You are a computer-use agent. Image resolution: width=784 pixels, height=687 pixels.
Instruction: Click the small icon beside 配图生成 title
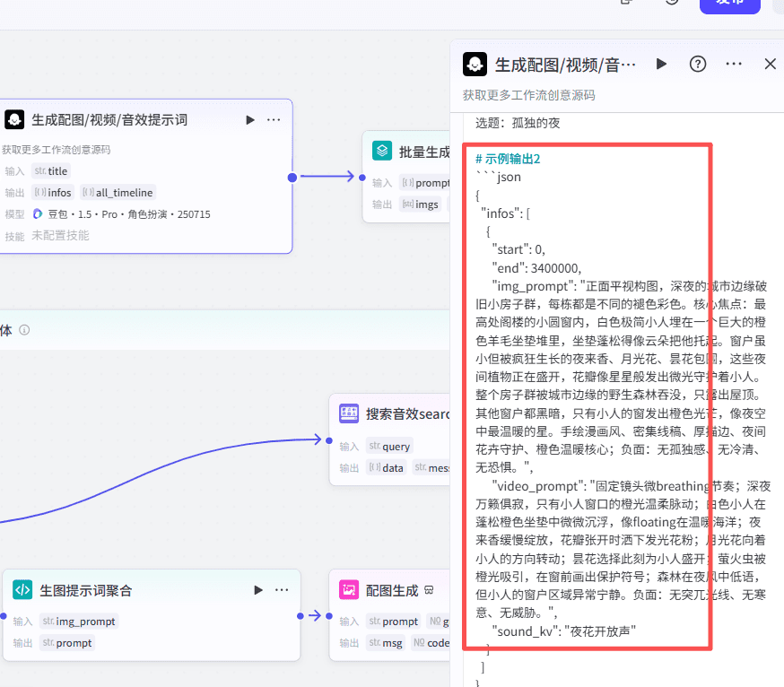[429, 590]
